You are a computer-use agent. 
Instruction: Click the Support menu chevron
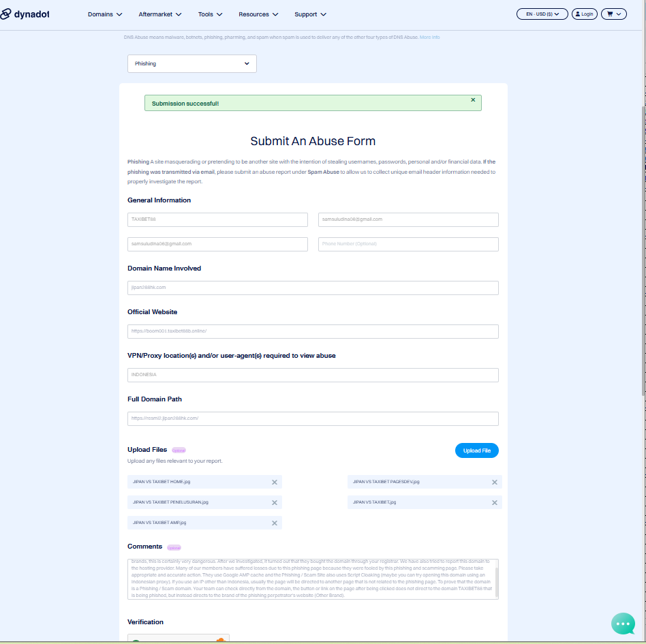(x=324, y=14)
